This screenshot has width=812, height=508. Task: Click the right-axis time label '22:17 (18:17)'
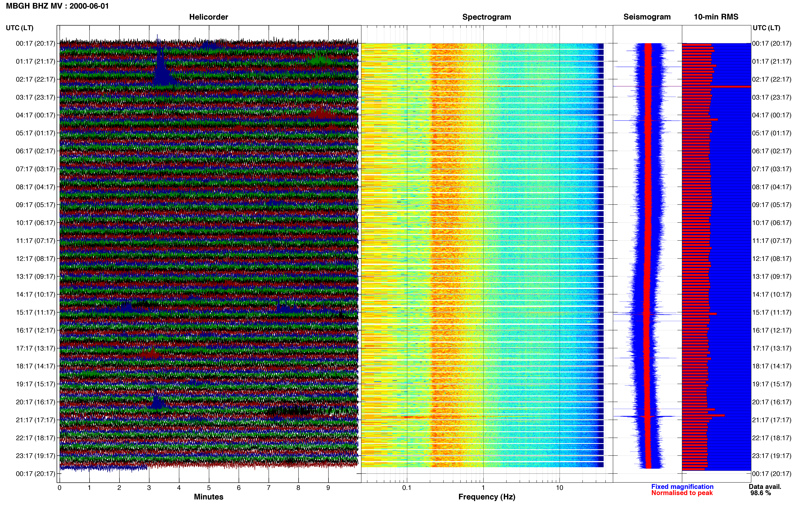(772, 438)
